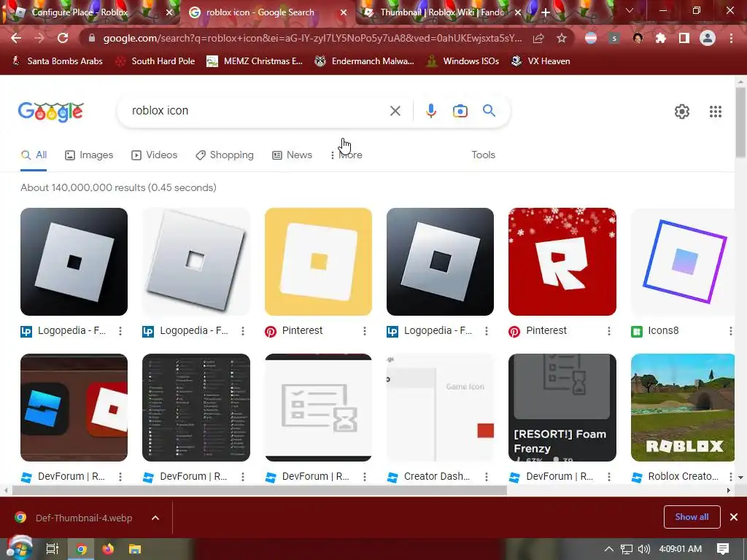Open the ROBLOX landscape Creator thumbnail
The height and width of the screenshot is (560, 747).
683,408
